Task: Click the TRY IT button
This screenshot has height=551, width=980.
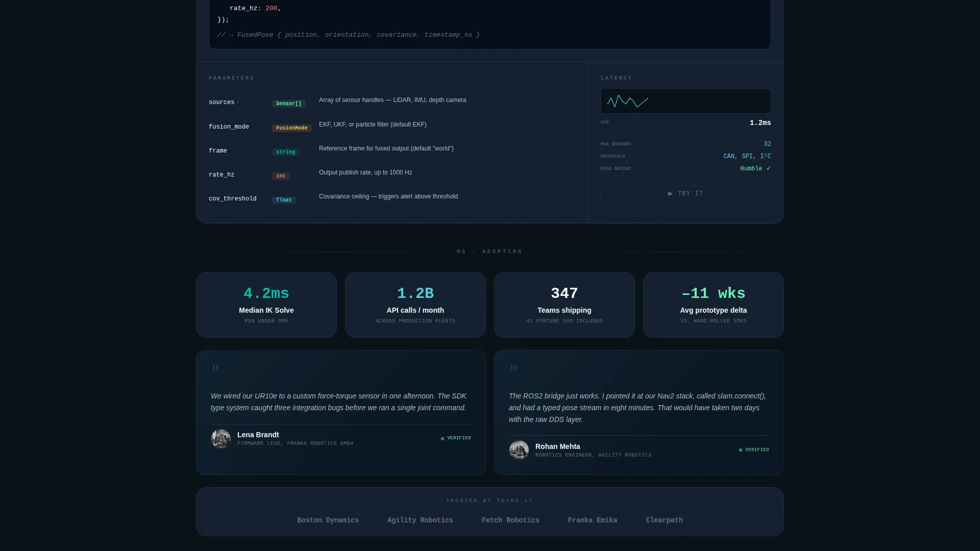Action: click(685, 194)
